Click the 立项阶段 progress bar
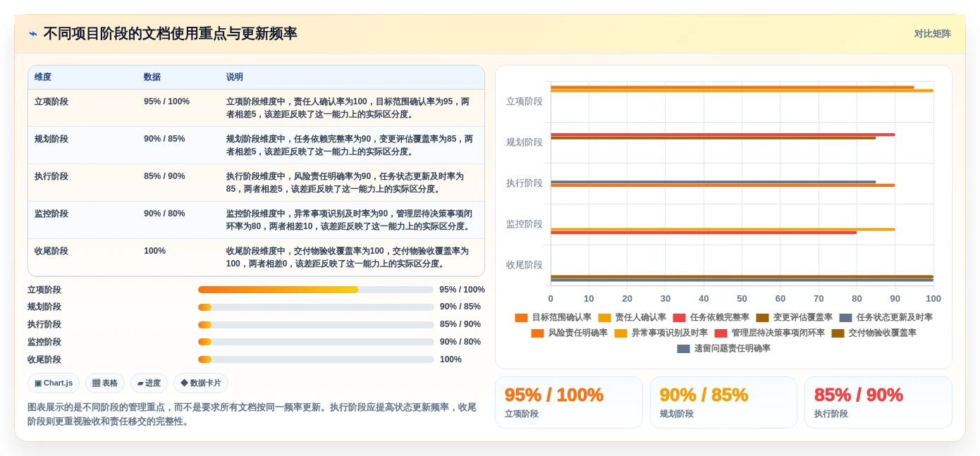The image size is (980, 456). [x=316, y=290]
